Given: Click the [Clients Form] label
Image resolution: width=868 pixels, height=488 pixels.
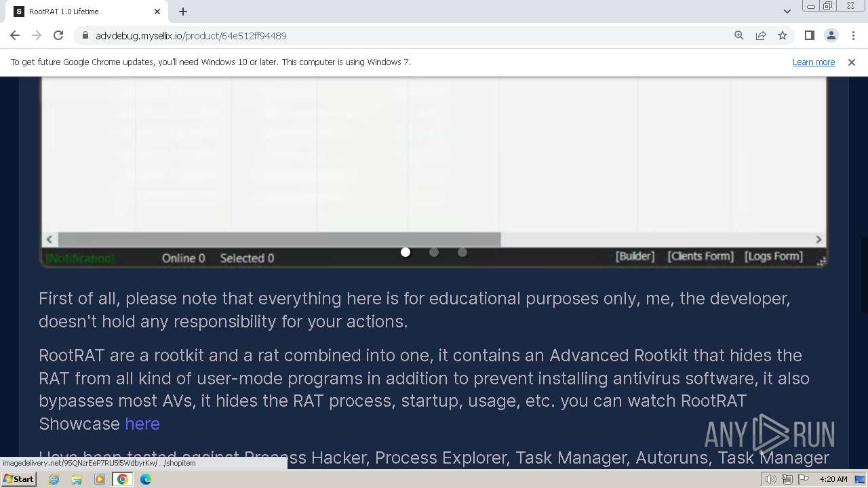Looking at the screenshot, I should [x=701, y=256].
